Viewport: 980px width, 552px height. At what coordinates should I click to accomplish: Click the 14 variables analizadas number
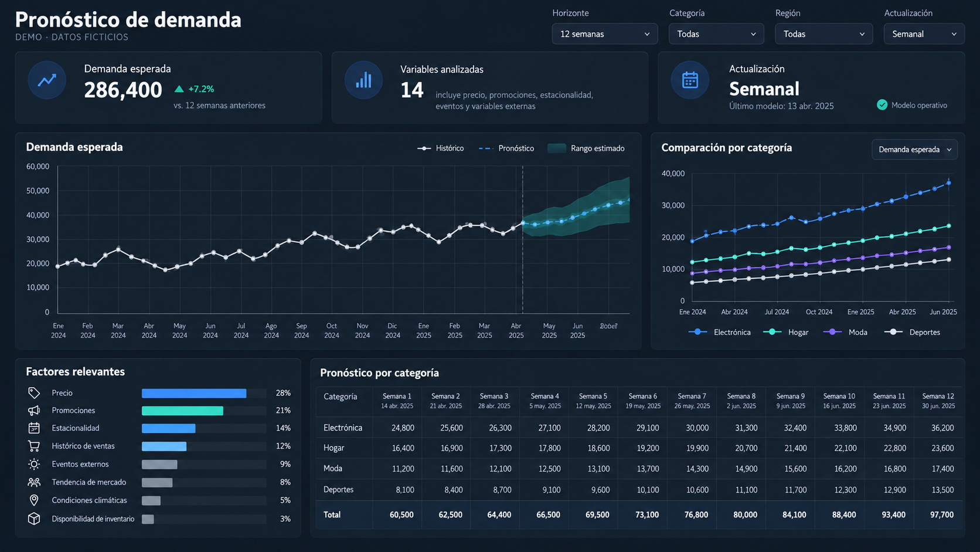pyautogui.click(x=411, y=90)
